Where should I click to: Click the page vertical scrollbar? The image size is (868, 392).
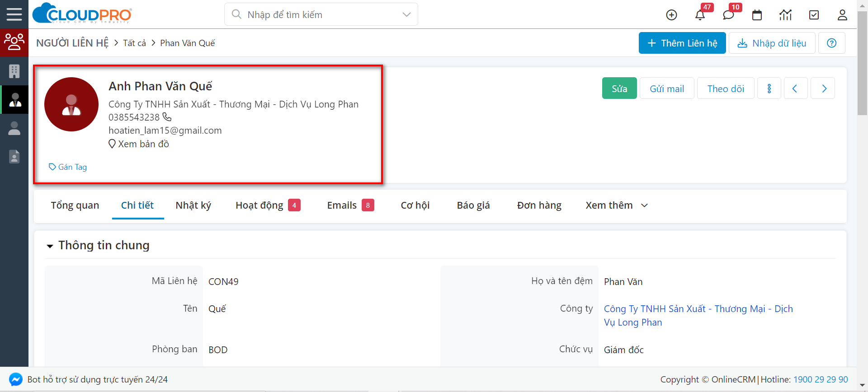tap(863, 63)
